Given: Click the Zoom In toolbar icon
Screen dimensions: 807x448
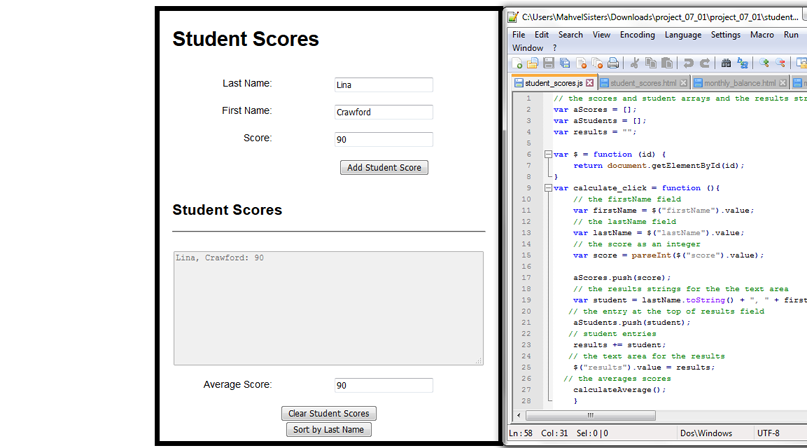Looking at the screenshot, I should pos(765,64).
